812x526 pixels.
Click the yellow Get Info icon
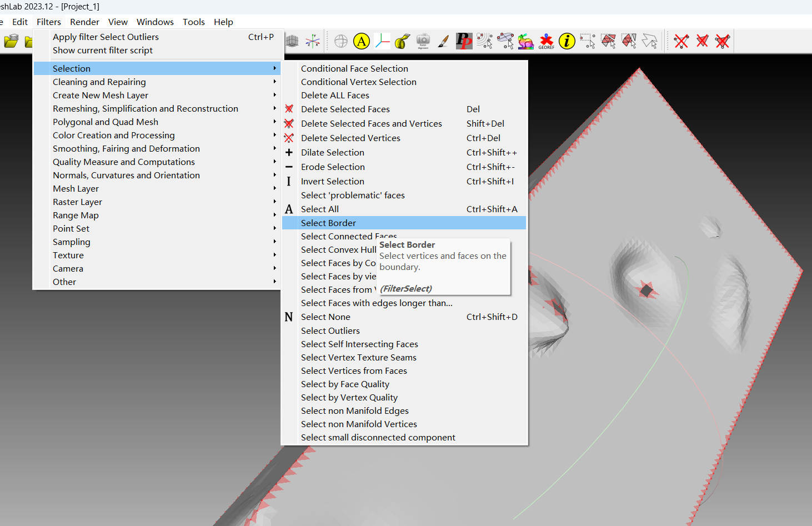[567, 41]
